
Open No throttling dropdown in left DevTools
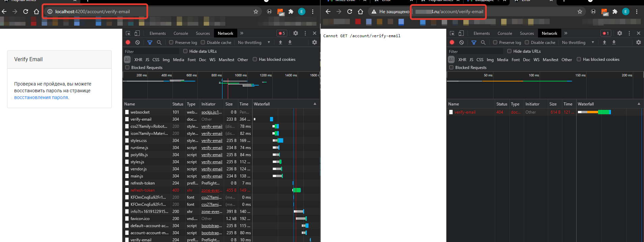click(254, 42)
